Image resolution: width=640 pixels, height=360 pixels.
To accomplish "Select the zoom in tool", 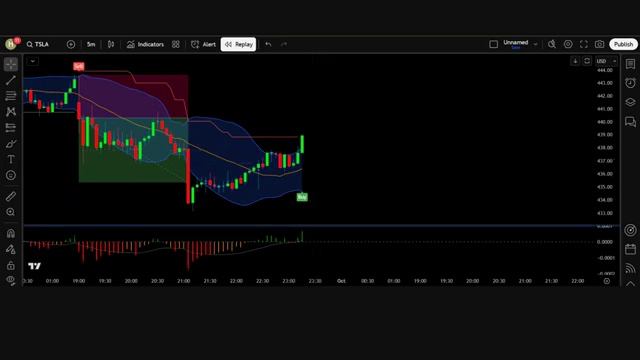I will [x=11, y=212].
